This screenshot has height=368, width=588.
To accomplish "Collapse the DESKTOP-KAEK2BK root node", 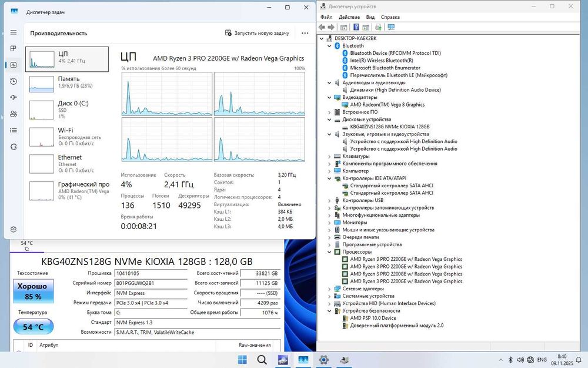I will [322, 38].
